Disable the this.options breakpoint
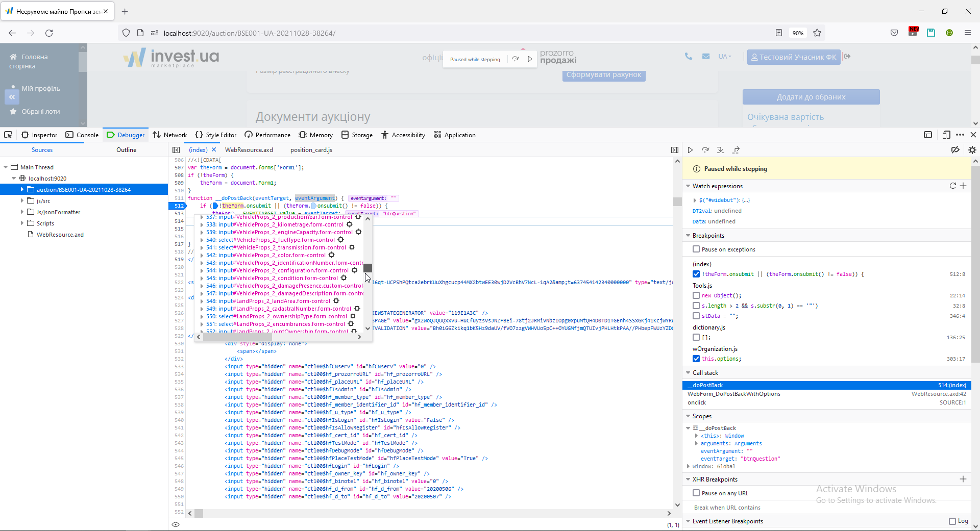Screen dimensions: 980x531 (x=696, y=359)
